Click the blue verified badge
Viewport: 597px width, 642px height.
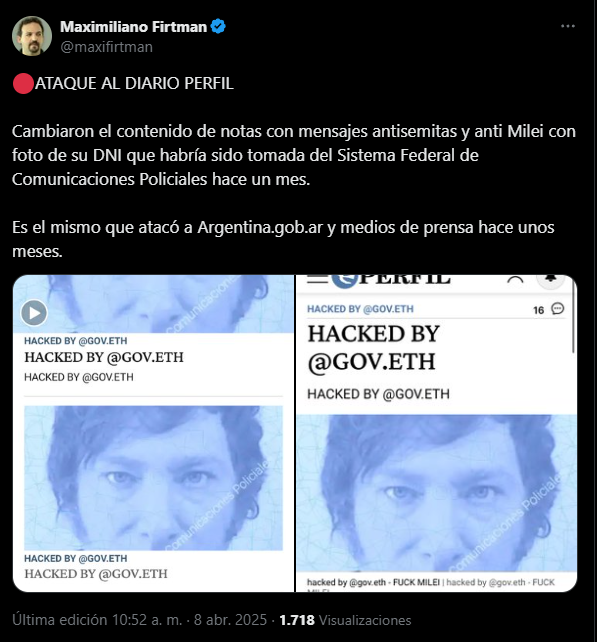click(x=218, y=26)
